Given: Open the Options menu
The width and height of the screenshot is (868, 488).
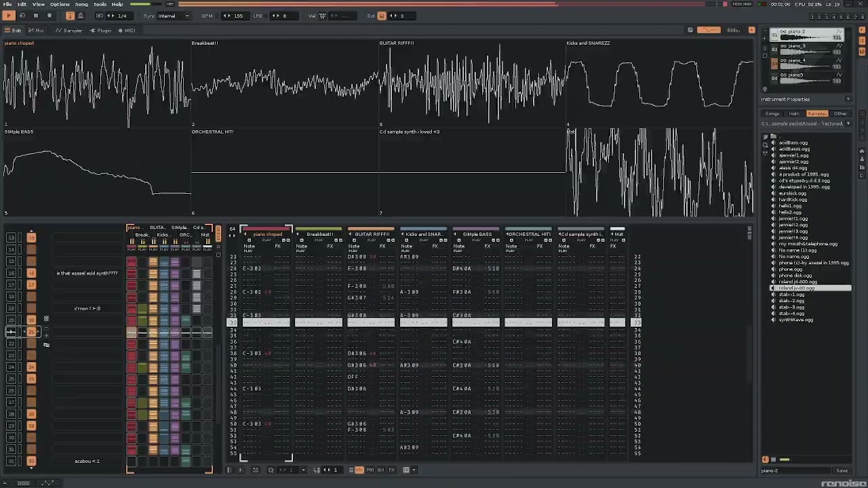Looking at the screenshot, I should [60, 4].
